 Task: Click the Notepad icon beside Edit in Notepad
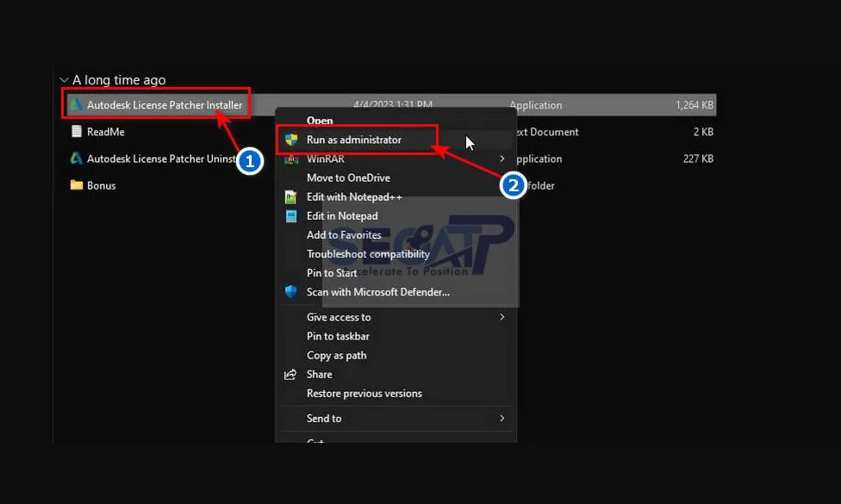(x=291, y=216)
